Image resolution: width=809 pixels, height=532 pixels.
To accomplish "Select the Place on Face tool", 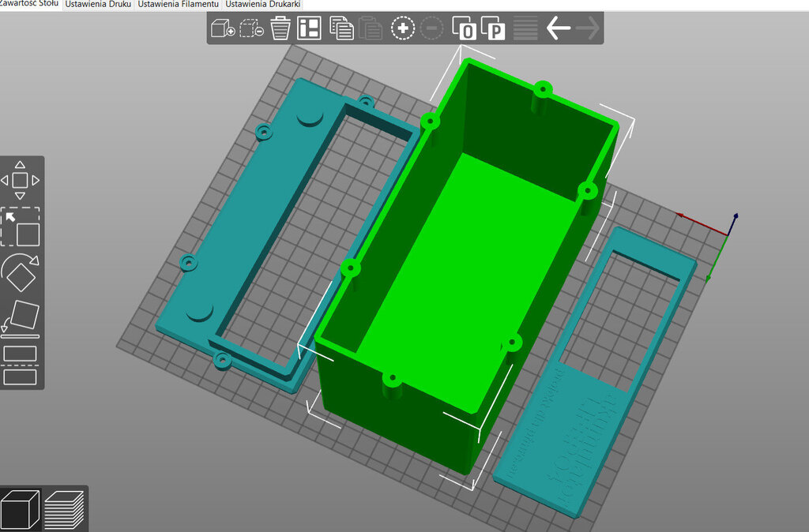I will click(21, 317).
